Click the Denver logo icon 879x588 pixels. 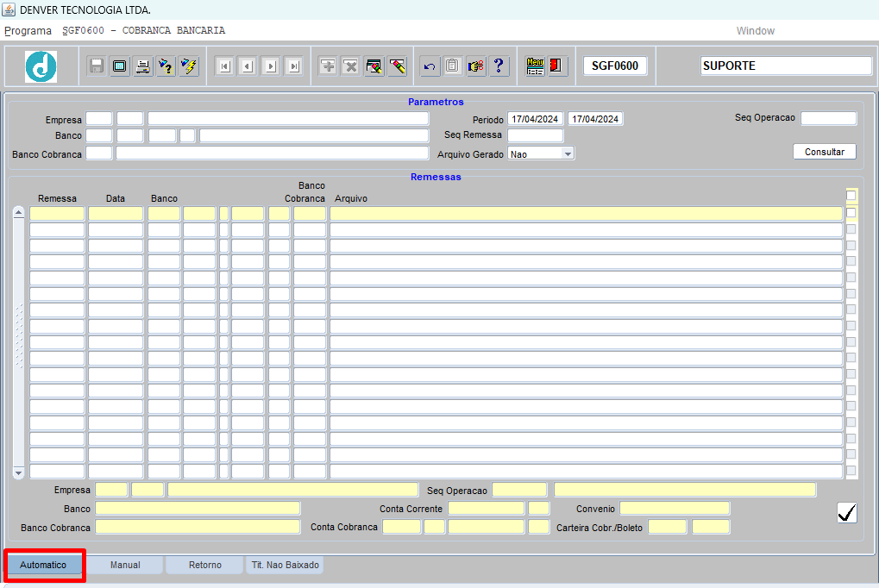(x=41, y=66)
